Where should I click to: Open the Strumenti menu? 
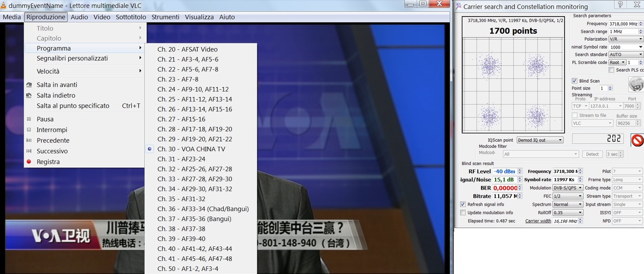pyautogui.click(x=166, y=17)
